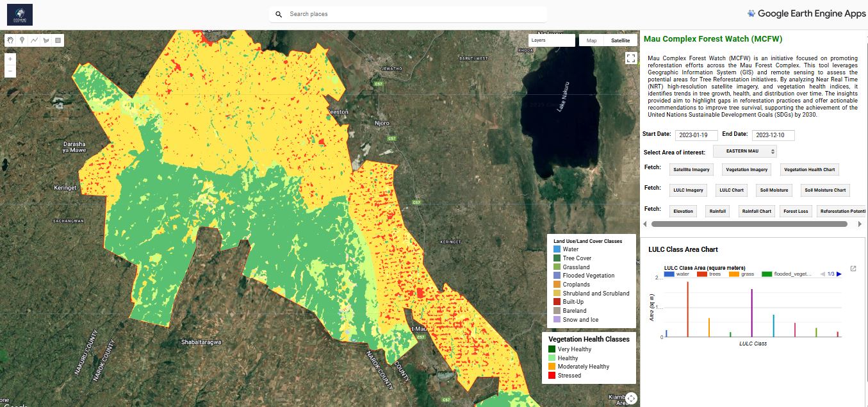
Task: Click the water legend entry in chart
Action: coord(676,274)
